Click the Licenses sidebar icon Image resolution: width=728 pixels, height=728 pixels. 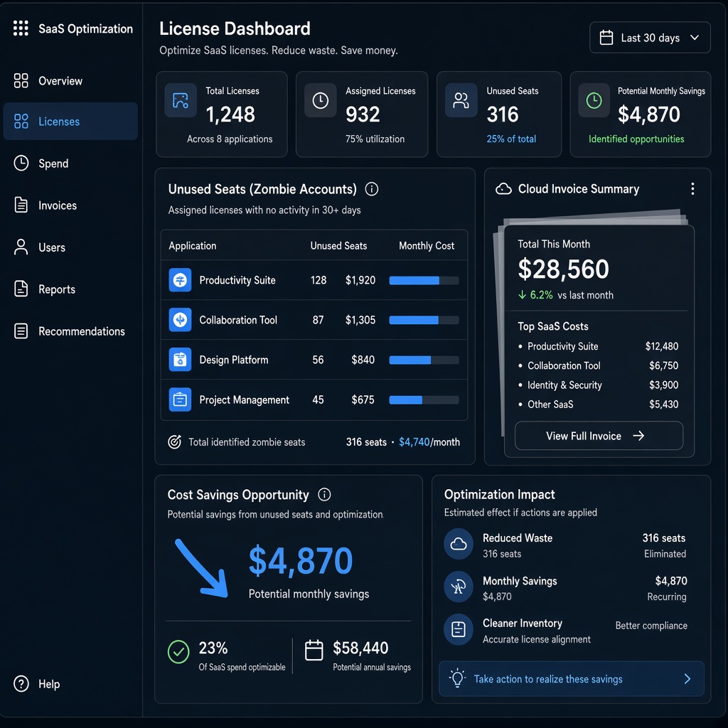point(21,121)
